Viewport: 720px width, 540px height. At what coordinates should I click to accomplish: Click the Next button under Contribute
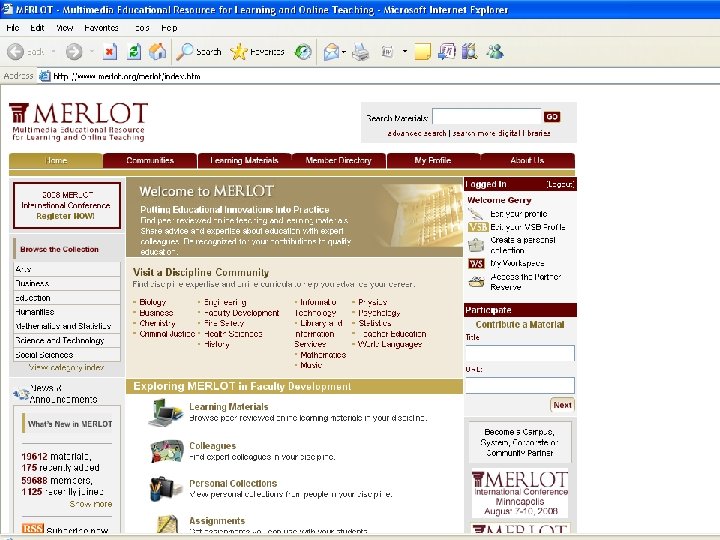point(562,405)
